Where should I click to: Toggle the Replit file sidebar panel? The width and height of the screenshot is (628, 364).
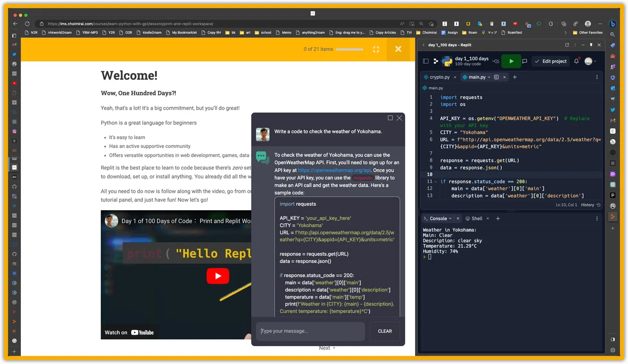[x=425, y=61]
